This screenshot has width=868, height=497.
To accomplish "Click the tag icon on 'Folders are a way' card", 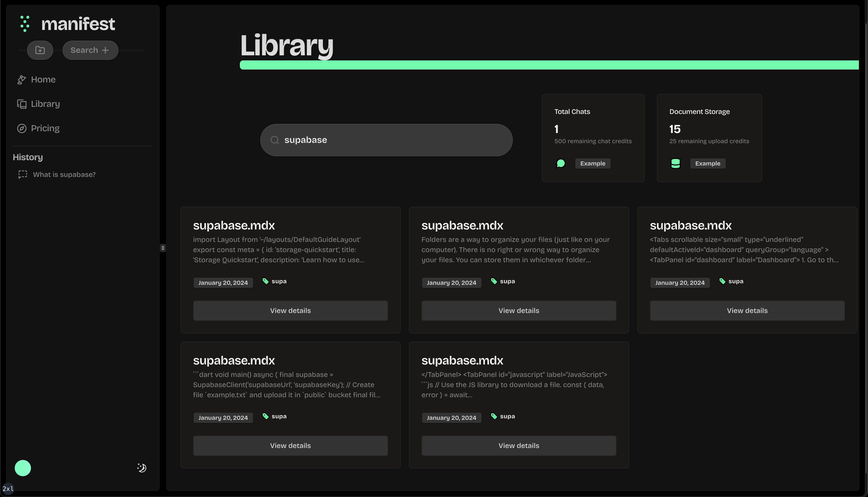I will [494, 281].
